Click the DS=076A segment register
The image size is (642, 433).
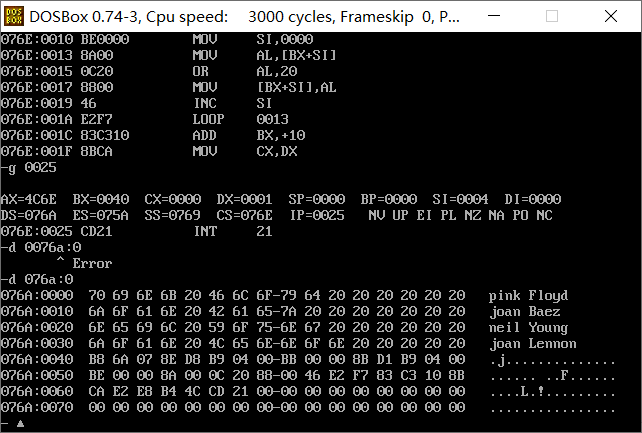(28, 215)
